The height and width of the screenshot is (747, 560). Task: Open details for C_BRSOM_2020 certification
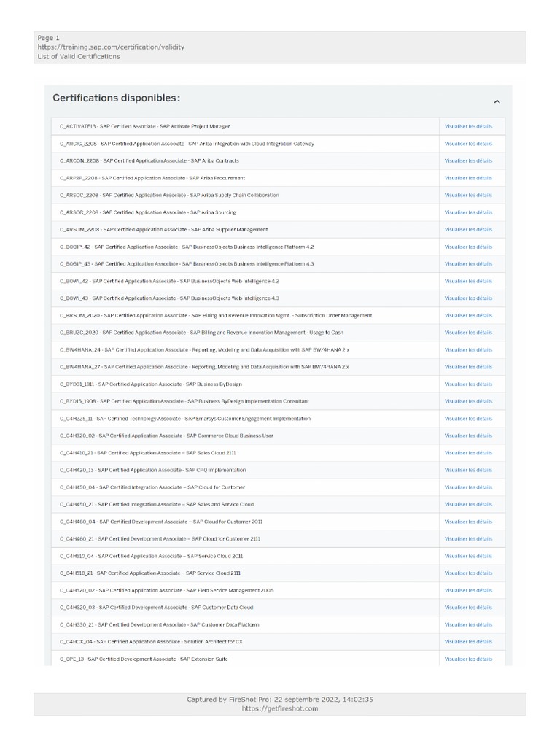468,316
